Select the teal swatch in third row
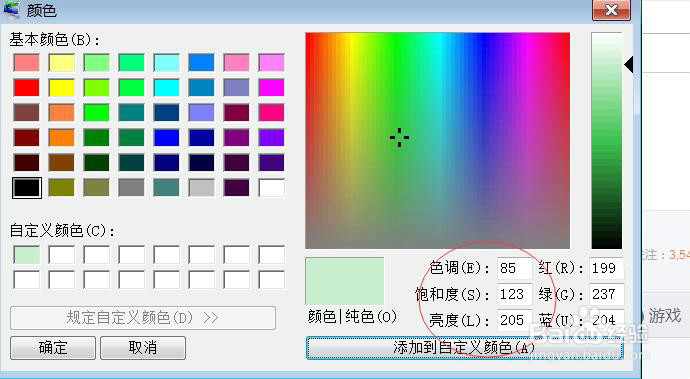 131,113
